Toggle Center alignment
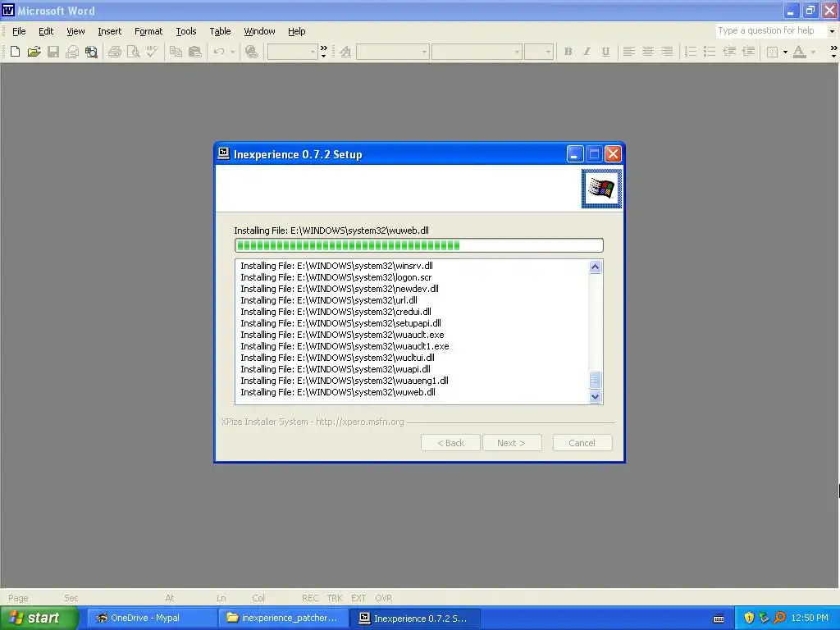Screen dimensions: 840x630 (x=648, y=52)
